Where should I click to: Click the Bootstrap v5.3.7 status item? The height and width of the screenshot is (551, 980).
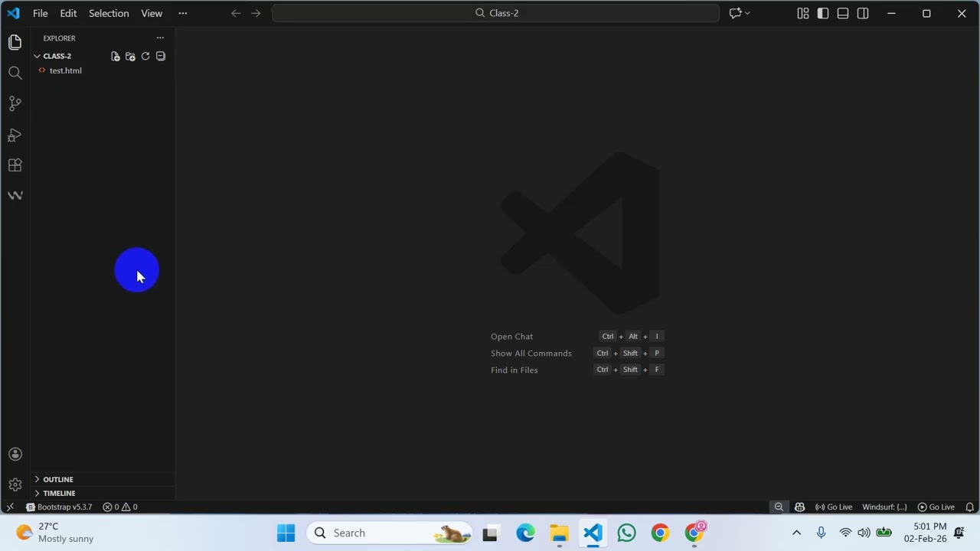pos(59,507)
